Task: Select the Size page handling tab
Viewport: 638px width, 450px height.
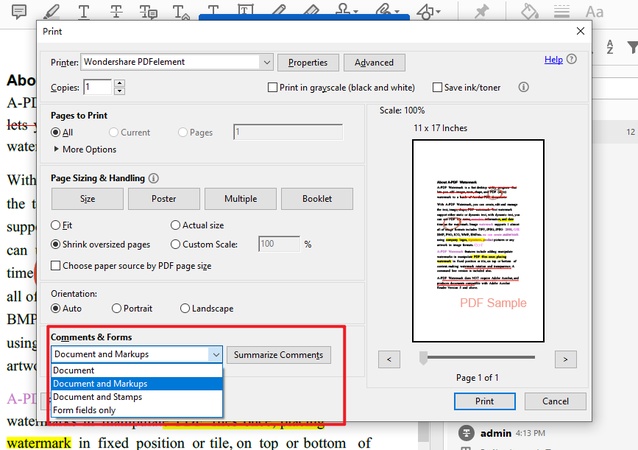Action: (87, 199)
